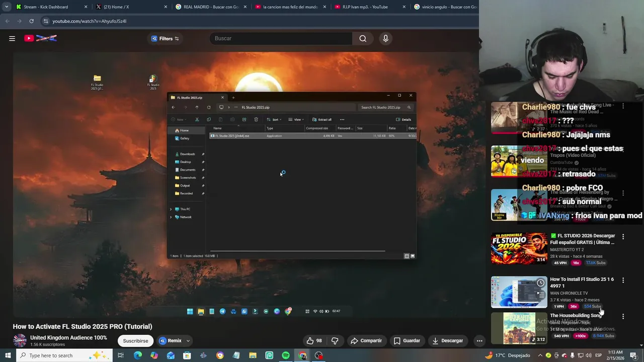Add How To Install FL Studio to queue
The height and width of the screenshot is (362, 644).
540,295
